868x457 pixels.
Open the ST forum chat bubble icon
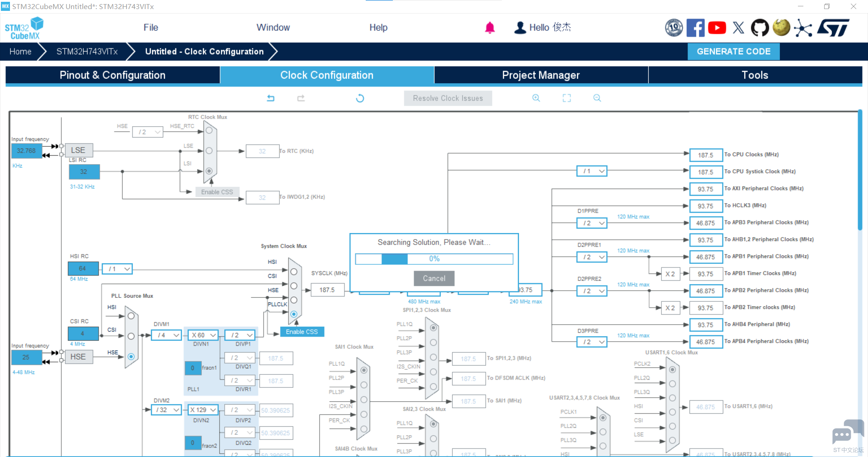coord(848,433)
